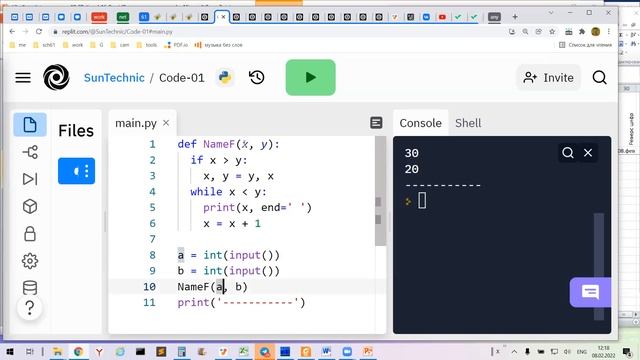Screen dimensions: 640x360
Task: Open the editor layout menu icon
Action: point(376,123)
